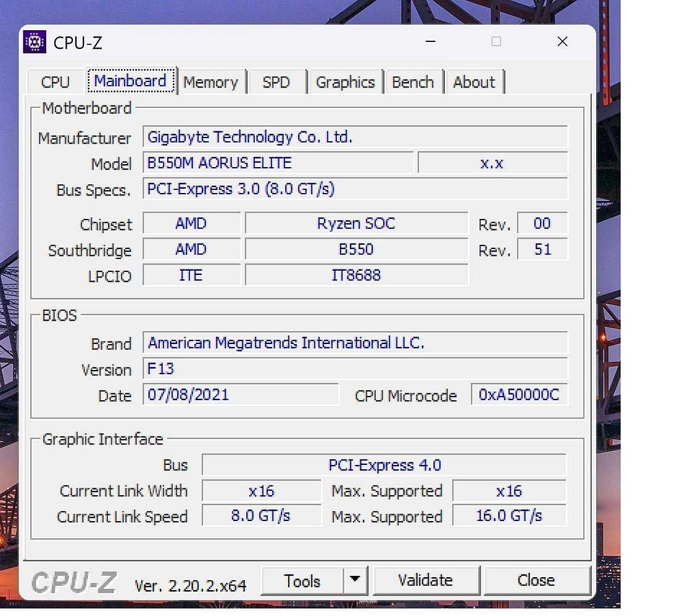Viewport: 693px width, 616px height.
Task: Click the Chipset vendor AMD value
Action: coord(191,223)
